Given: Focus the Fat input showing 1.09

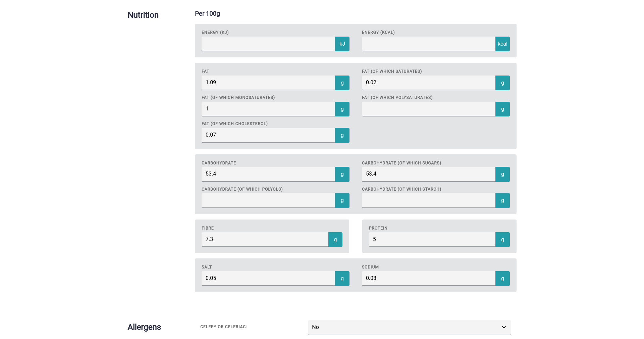Looking at the screenshot, I should [268, 83].
